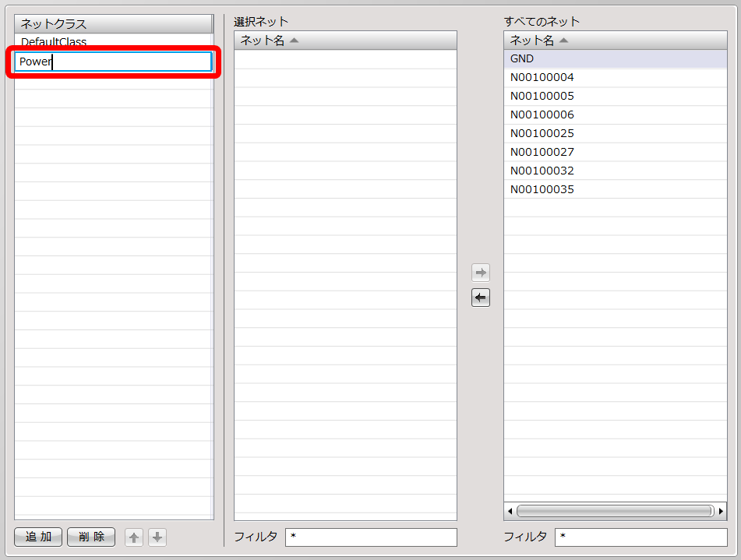This screenshot has width=741, height=560.
Task: Click the right arrow to remove net
Action: coord(481,273)
